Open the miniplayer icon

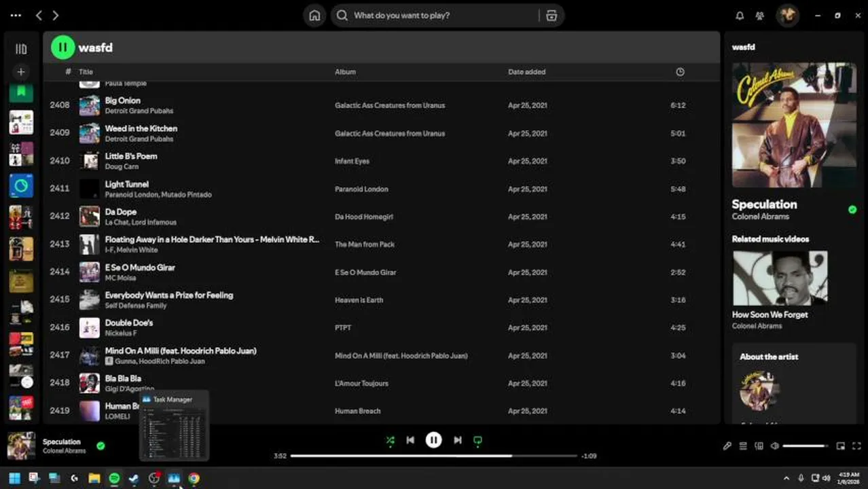coord(840,446)
